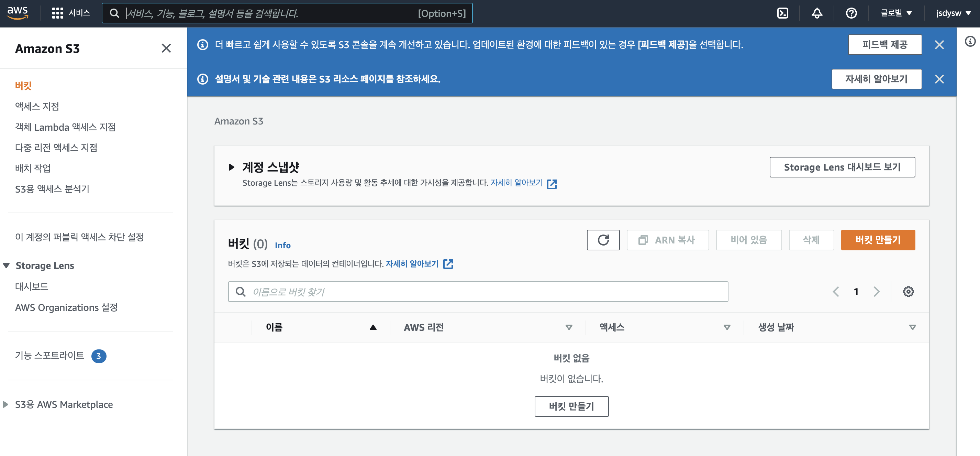Screen dimensions: 980x456
Task: Expand the 계정 스냅샷 section
Action: [x=231, y=167]
